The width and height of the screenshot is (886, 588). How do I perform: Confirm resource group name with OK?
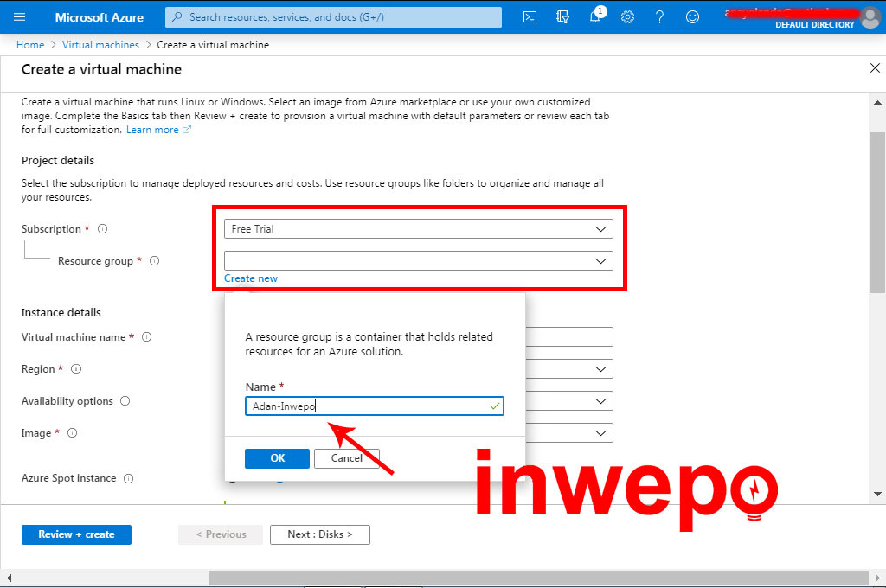pyautogui.click(x=277, y=458)
